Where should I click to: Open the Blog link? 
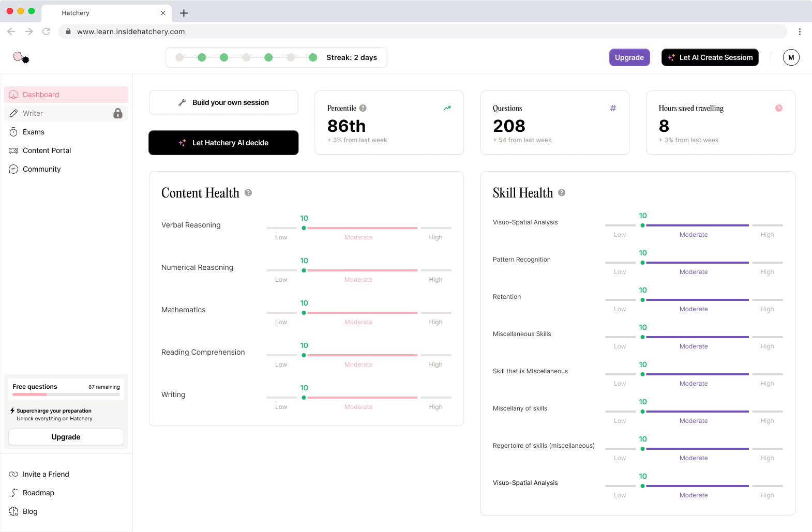[30, 511]
